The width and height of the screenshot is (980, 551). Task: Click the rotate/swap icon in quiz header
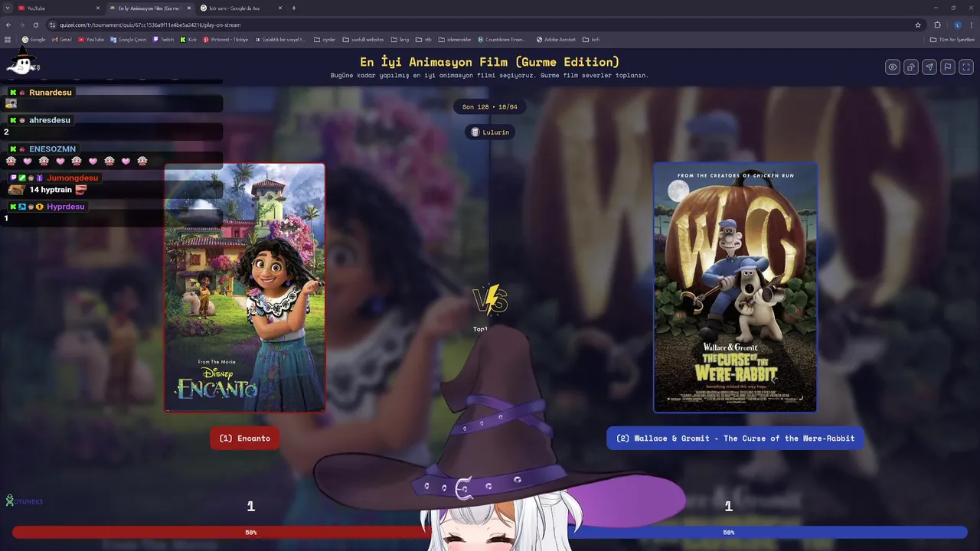click(x=911, y=67)
